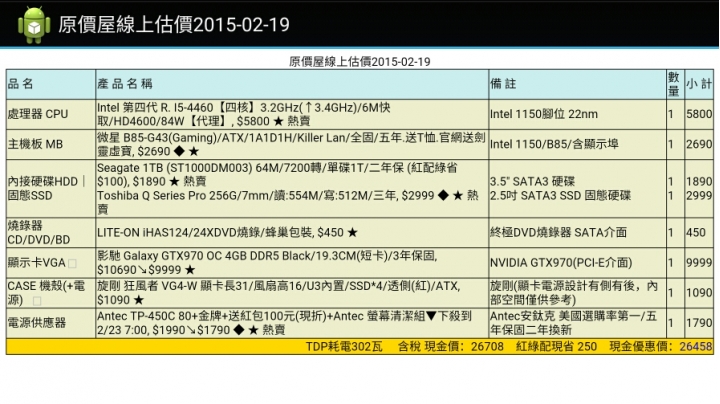Click the note NVIDIA GTX970(PCI-E介面)
This screenshot has width=720, height=404.
click(561, 263)
